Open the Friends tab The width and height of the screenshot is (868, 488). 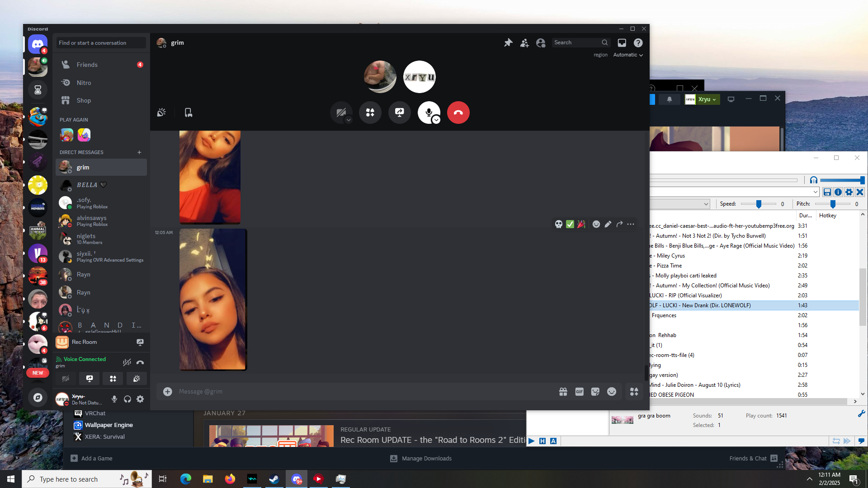[x=87, y=65]
